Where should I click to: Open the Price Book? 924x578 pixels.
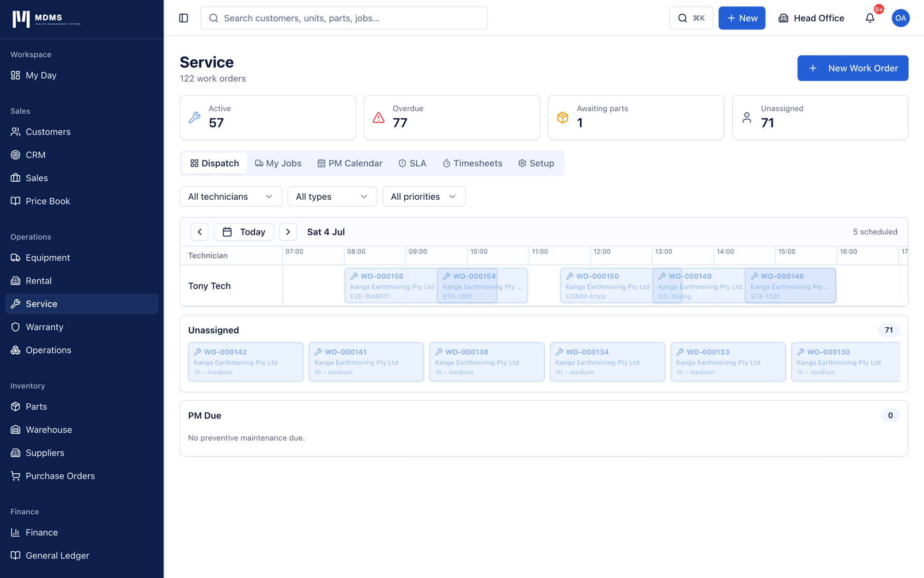82,201
